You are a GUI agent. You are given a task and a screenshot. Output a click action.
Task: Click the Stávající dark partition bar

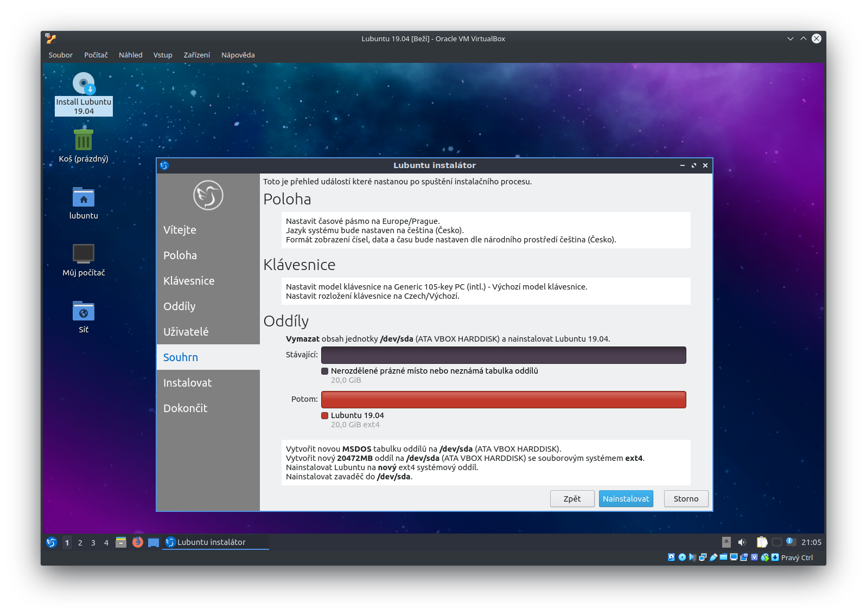coord(503,355)
